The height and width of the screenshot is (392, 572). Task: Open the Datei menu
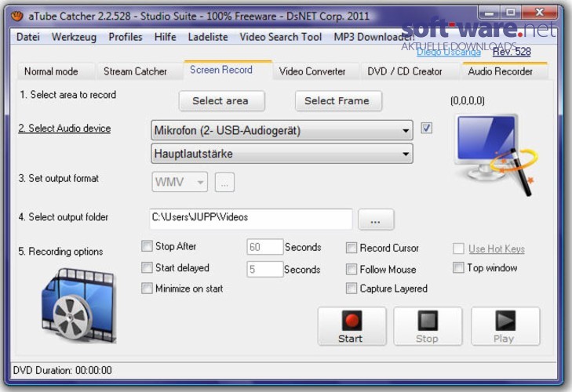28,37
